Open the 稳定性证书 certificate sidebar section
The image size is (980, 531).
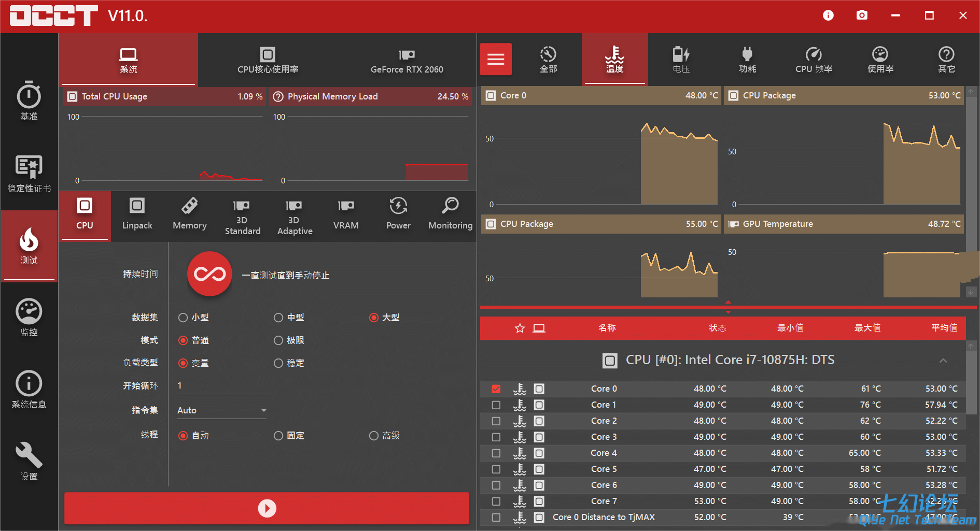[29, 174]
